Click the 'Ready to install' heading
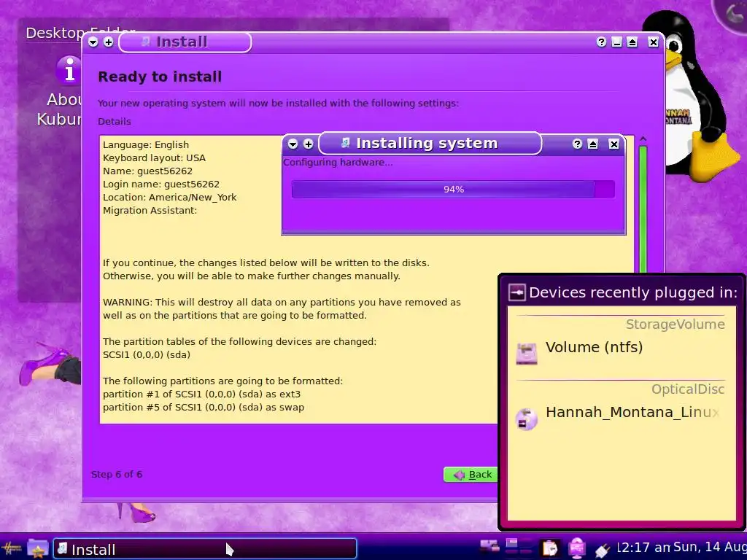This screenshot has height=560, width=747. 160,77
